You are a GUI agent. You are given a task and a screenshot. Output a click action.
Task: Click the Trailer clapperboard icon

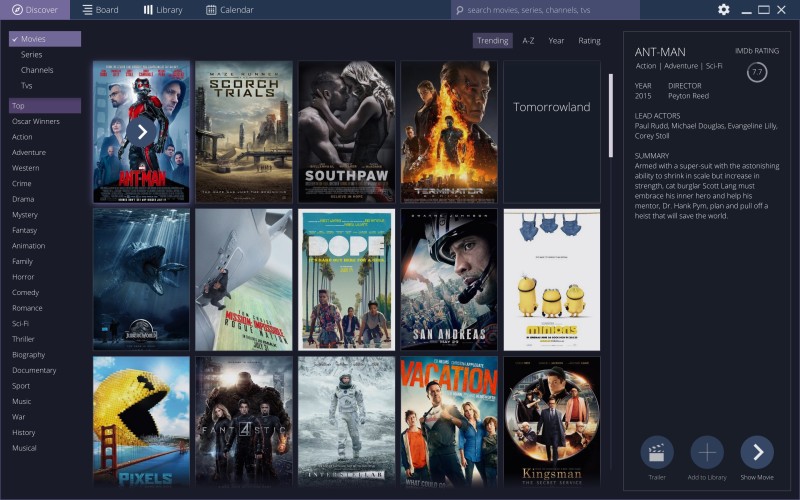coord(657,452)
